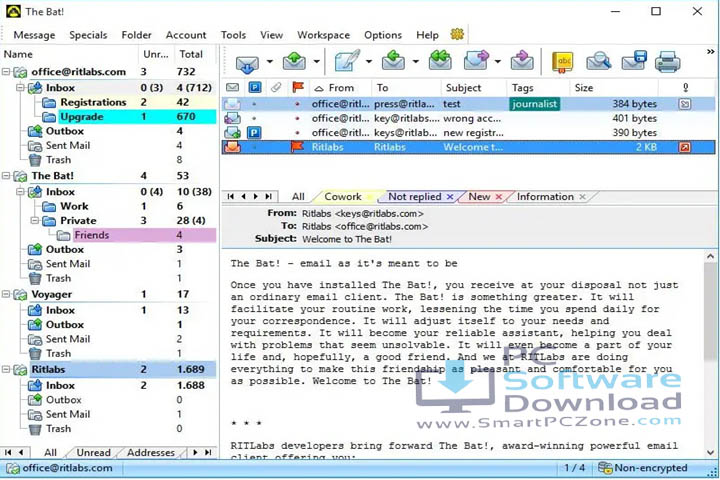The width and height of the screenshot is (720, 480).
Task: Click the office@ritlabs.com account icon in status bar
Action: tap(13, 469)
